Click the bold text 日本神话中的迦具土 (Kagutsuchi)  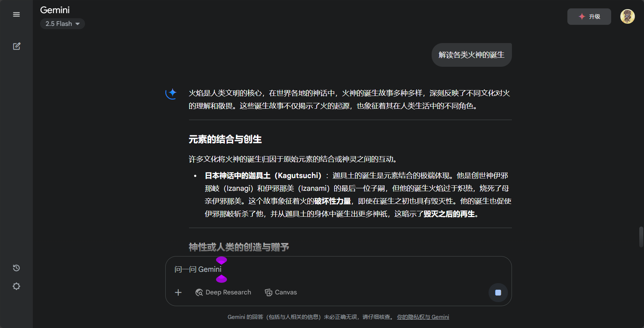click(263, 175)
